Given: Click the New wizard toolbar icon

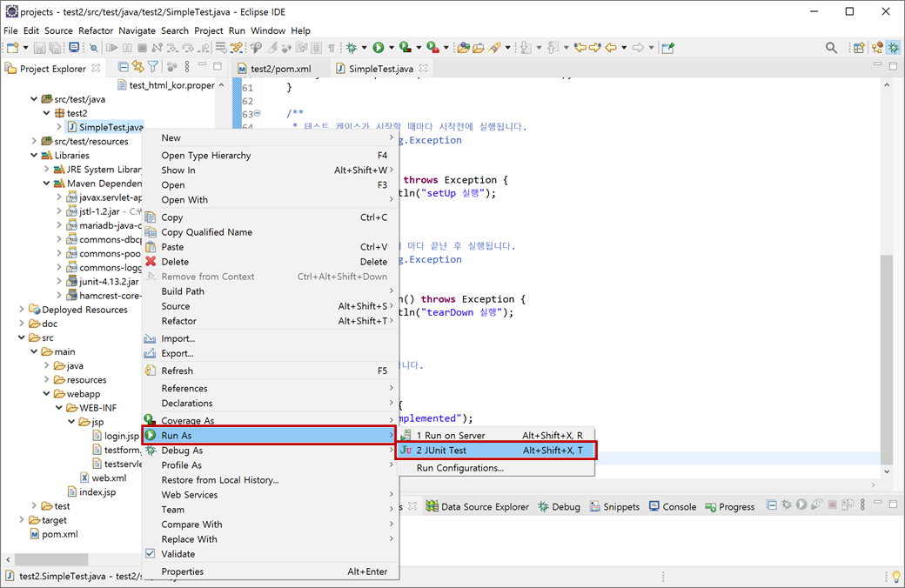Looking at the screenshot, I should click(13, 48).
